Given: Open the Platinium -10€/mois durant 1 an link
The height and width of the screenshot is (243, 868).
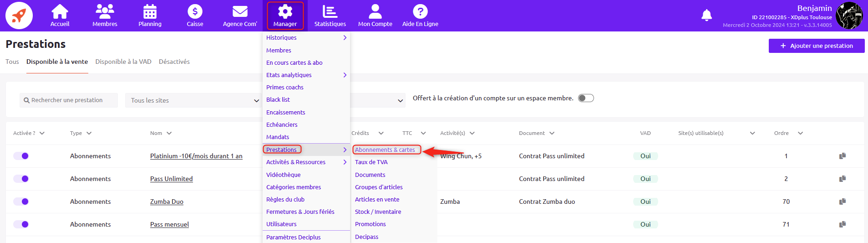Looking at the screenshot, I should tap(196, 156).
